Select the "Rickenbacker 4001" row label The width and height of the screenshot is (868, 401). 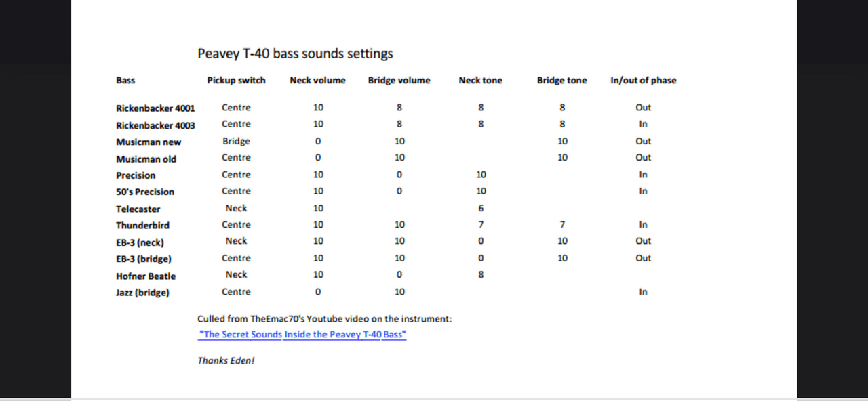click(x=155, y=108)
